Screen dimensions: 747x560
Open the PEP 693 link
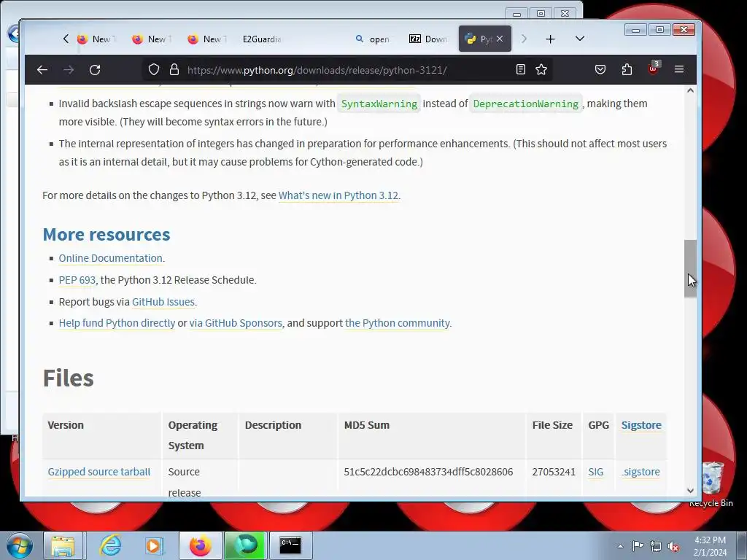(x=77, y=280)
